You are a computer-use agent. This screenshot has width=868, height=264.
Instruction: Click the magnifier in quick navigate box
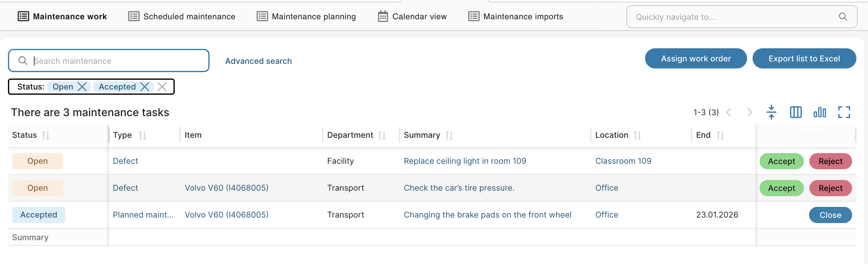click(843, 16)
